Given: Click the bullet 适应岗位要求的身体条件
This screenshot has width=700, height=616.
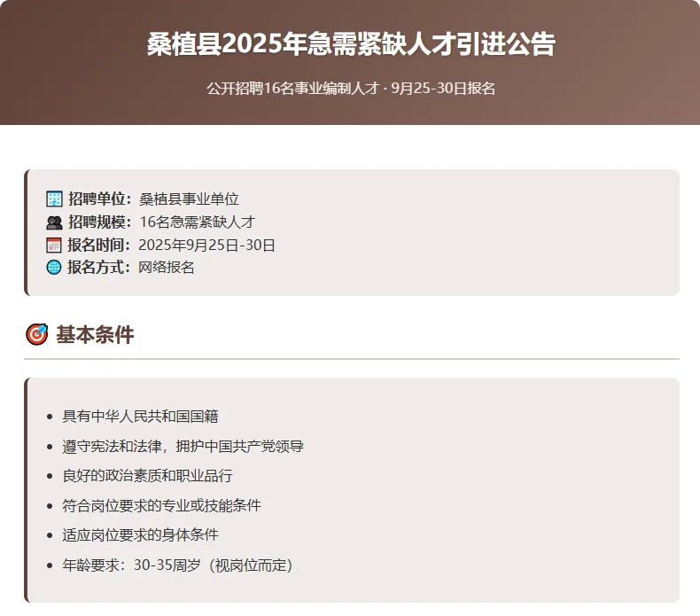Looking at the screenshot, I should (x=140, y=535).
